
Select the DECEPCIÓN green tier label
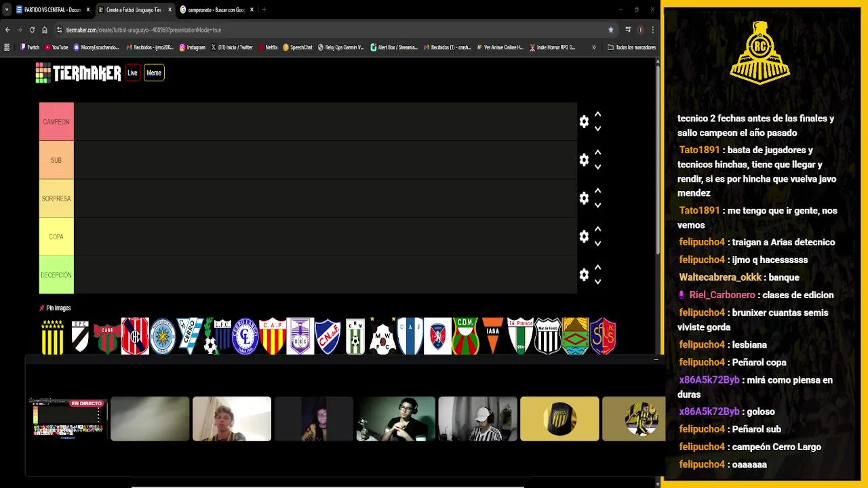coord(56,275)
